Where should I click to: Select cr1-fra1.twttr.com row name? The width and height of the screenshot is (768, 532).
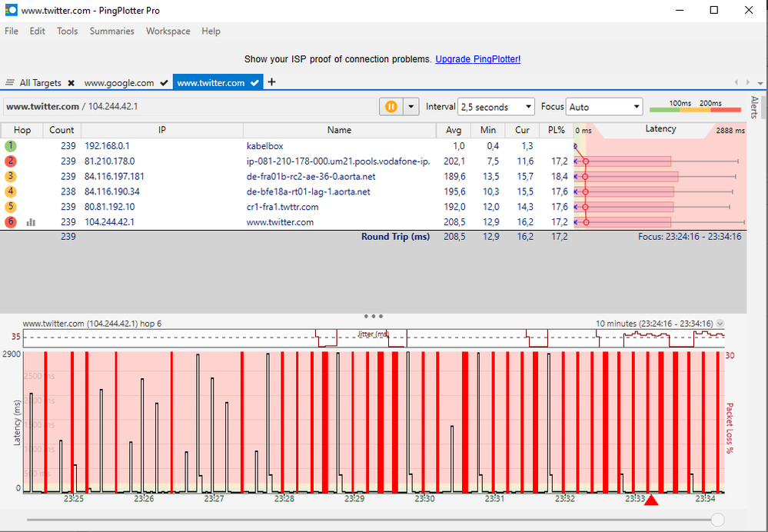pos(282,207)
